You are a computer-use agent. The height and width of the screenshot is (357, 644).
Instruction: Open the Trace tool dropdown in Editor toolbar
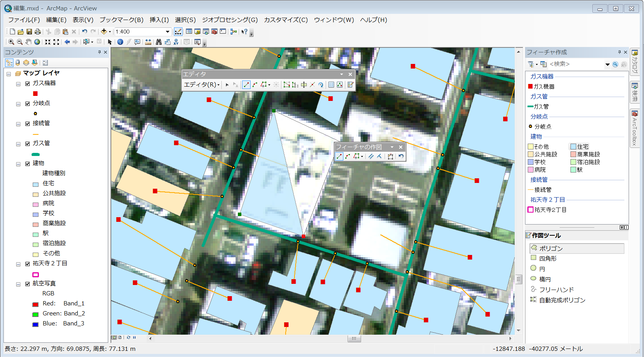(269, 85)
